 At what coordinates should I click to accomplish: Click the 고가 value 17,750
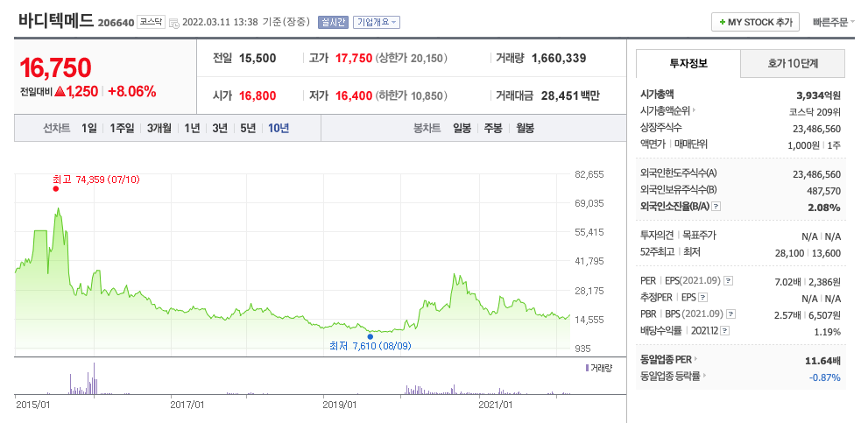354,58
